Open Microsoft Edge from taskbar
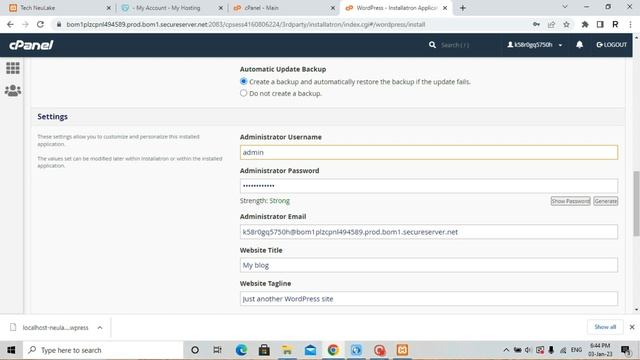This screenshot has height=360, width=640. 241,350
